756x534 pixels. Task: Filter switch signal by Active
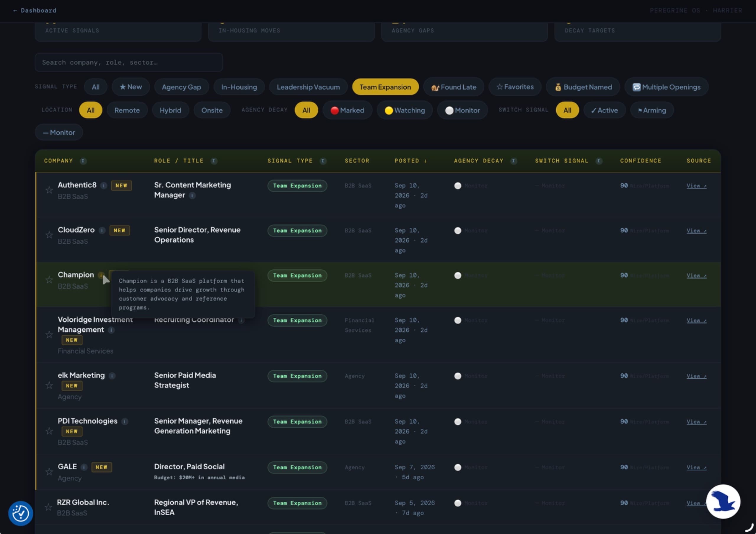605,110
